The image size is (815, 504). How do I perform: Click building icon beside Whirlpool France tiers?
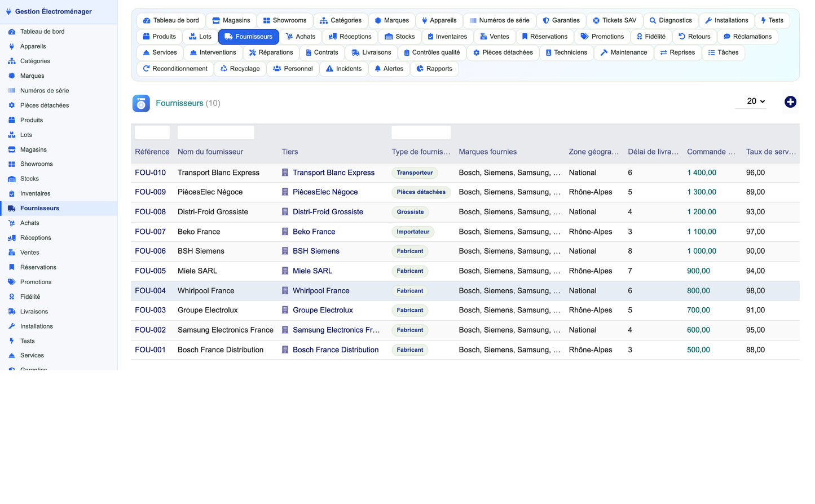[x=285, y=291]
